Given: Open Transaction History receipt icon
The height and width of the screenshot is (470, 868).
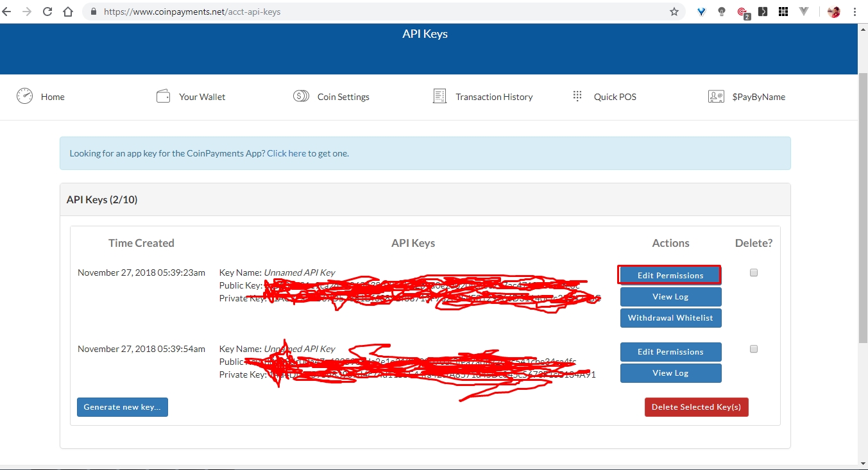Looking at the screenshot, I should [x=439, y=96].
